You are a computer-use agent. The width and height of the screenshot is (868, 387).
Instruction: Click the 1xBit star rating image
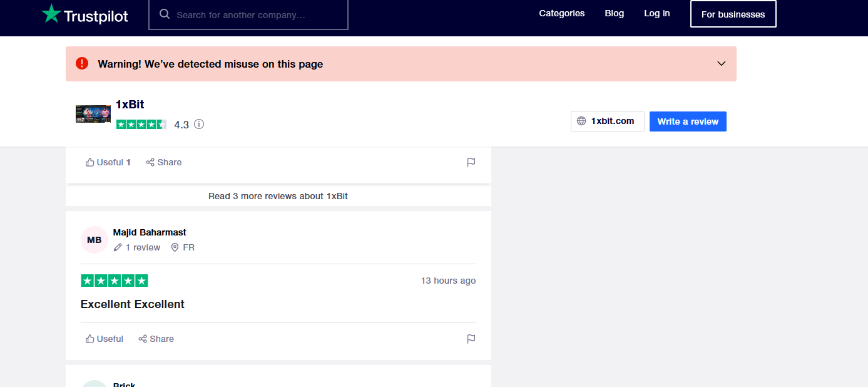[141, 124]
